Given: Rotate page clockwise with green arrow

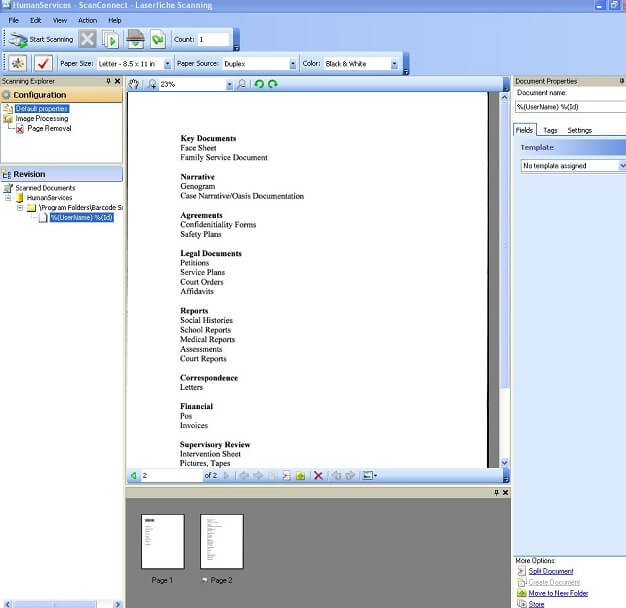Looking at the screenshot, I should point(273,84).
